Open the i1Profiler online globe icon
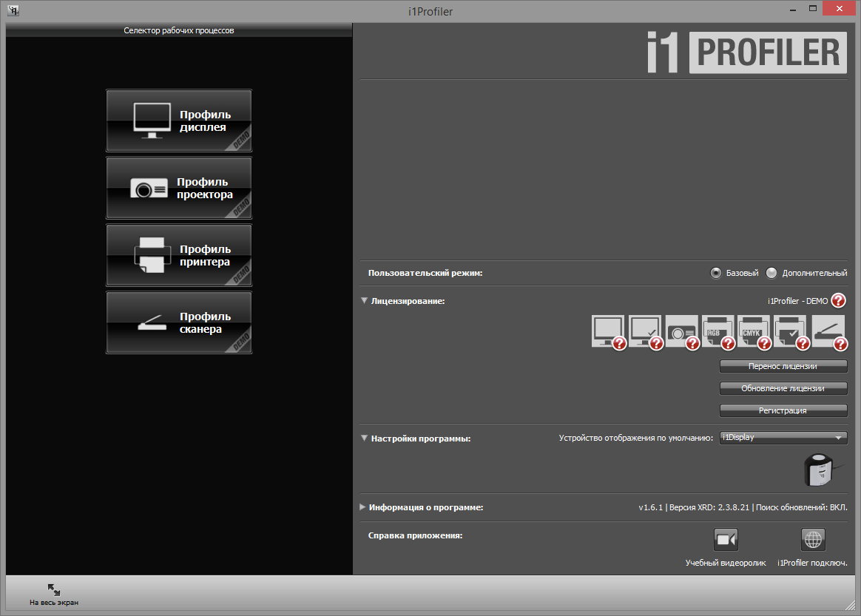861x616 pixels. 813,539
